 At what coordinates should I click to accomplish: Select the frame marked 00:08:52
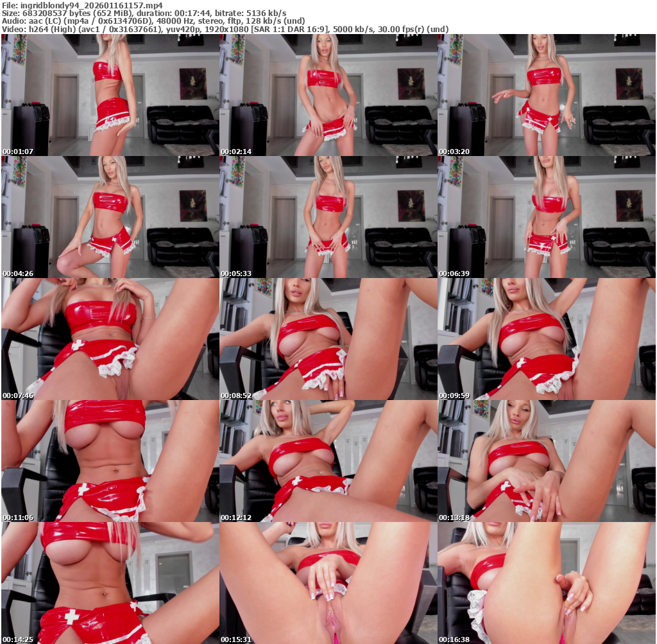click(328, 339)
